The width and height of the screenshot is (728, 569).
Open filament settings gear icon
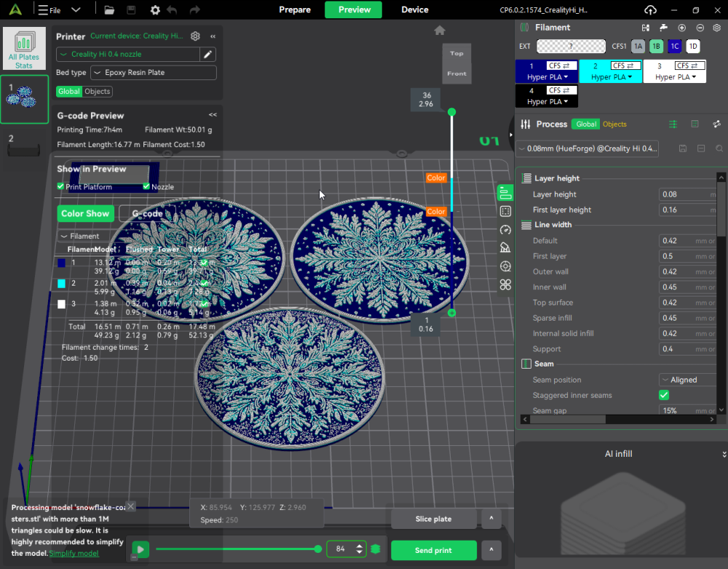pos(717,28)
